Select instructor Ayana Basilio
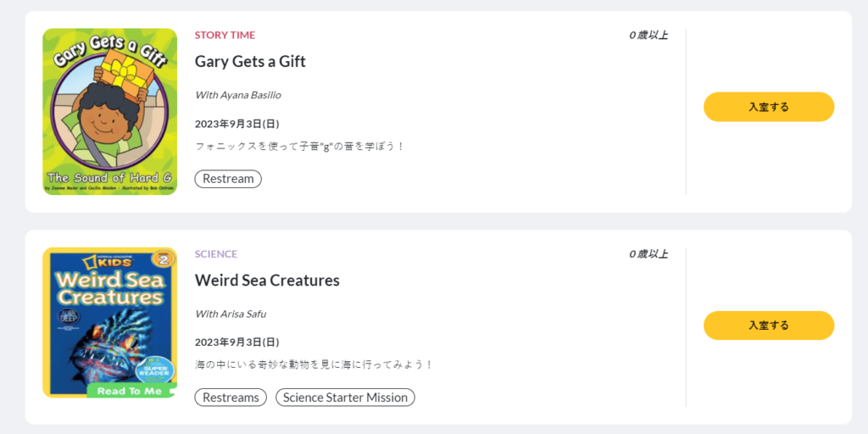The height and width of the screenshot is (434, 868). (x=238, y=95)
